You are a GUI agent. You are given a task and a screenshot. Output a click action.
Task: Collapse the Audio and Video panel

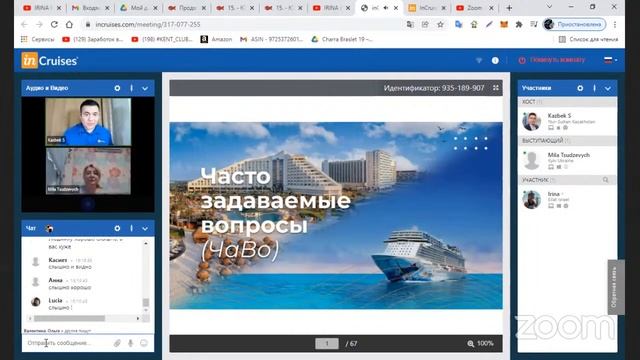(145, 89)
